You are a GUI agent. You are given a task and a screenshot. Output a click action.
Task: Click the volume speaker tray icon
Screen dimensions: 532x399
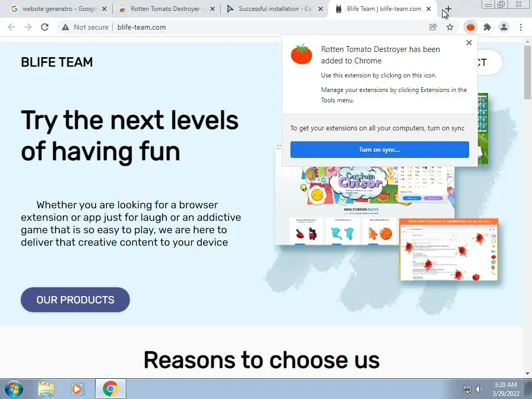(x=480, y=389)
